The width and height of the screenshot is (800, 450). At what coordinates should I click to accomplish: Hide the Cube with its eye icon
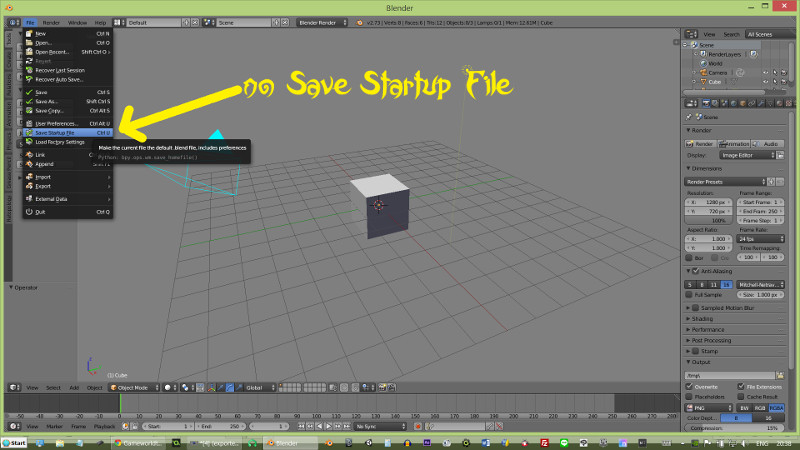tap(765, 82)
